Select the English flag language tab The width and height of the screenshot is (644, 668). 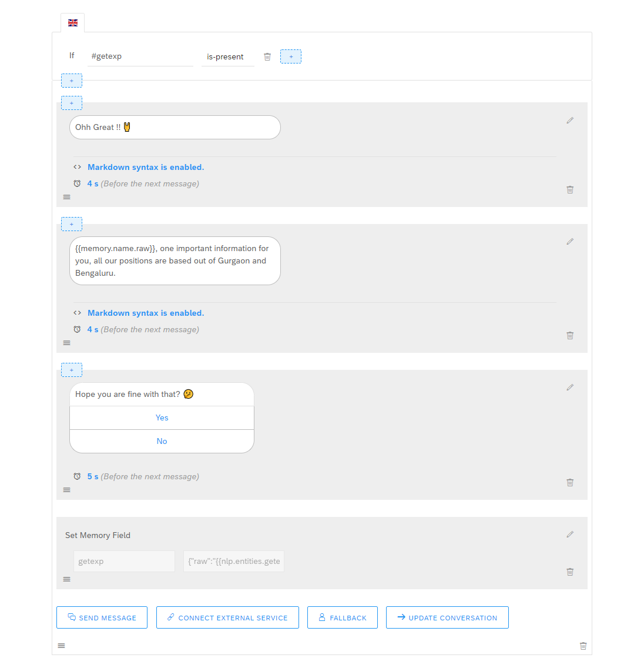coord(73,23)
